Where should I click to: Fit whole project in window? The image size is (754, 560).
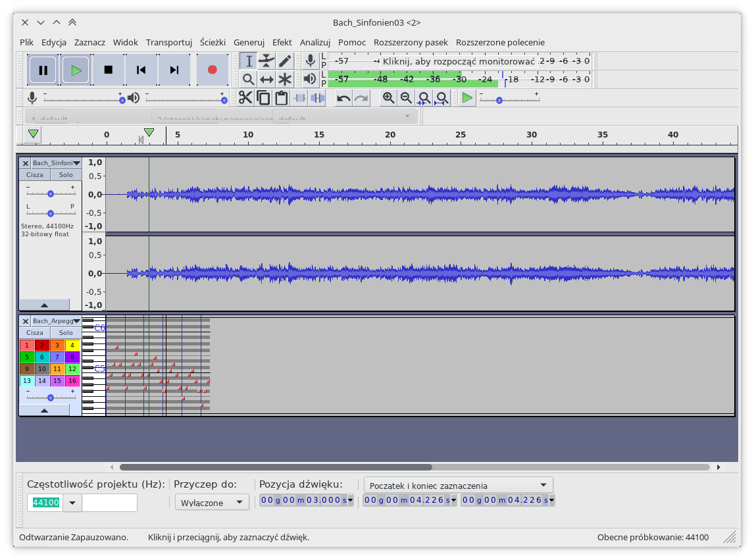[442, 98]
